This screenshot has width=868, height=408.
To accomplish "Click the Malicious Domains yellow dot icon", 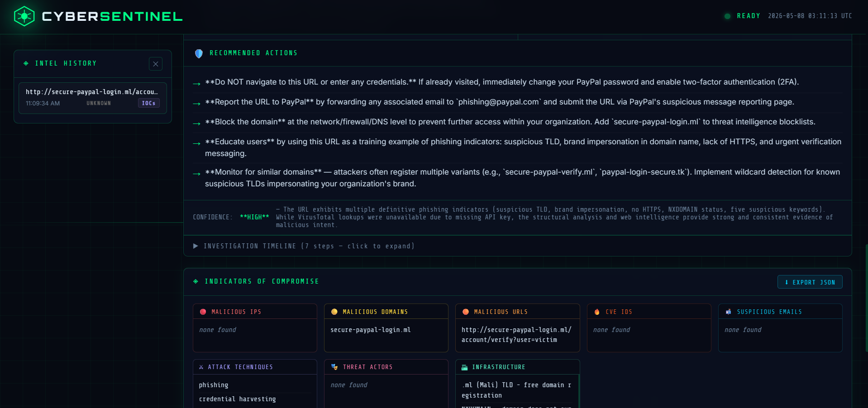I will [334, 312].
